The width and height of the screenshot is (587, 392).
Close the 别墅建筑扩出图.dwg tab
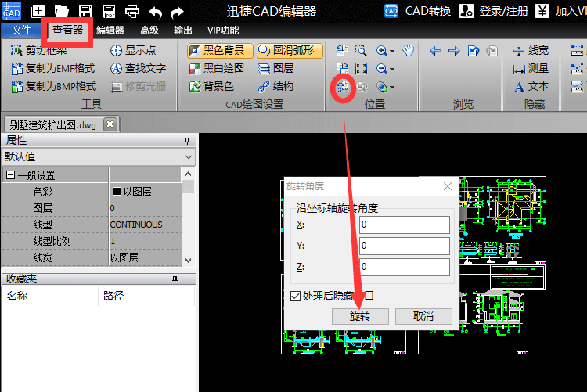(110, 124)
